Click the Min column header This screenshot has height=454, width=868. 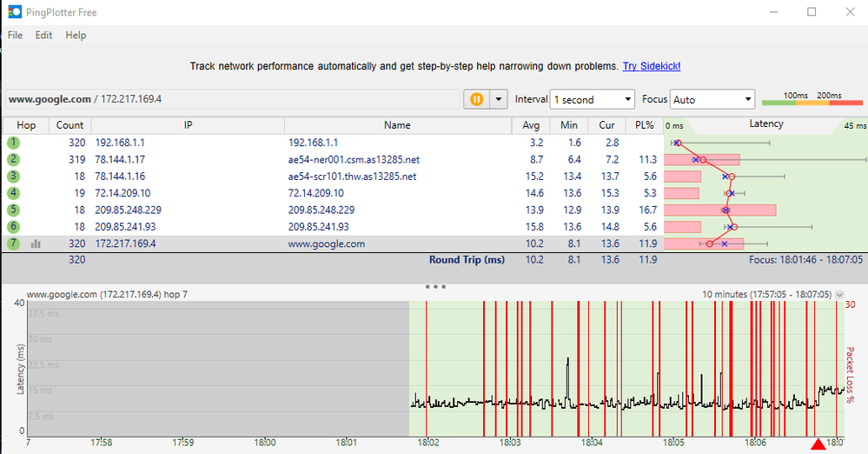568,125
